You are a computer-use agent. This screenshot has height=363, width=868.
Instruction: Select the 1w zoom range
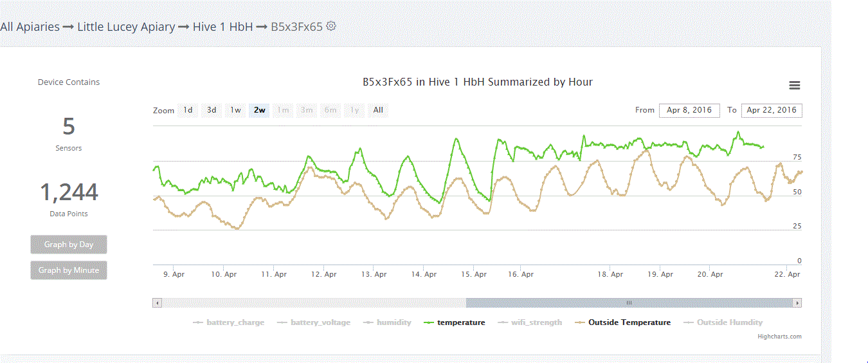coord(236,110)
